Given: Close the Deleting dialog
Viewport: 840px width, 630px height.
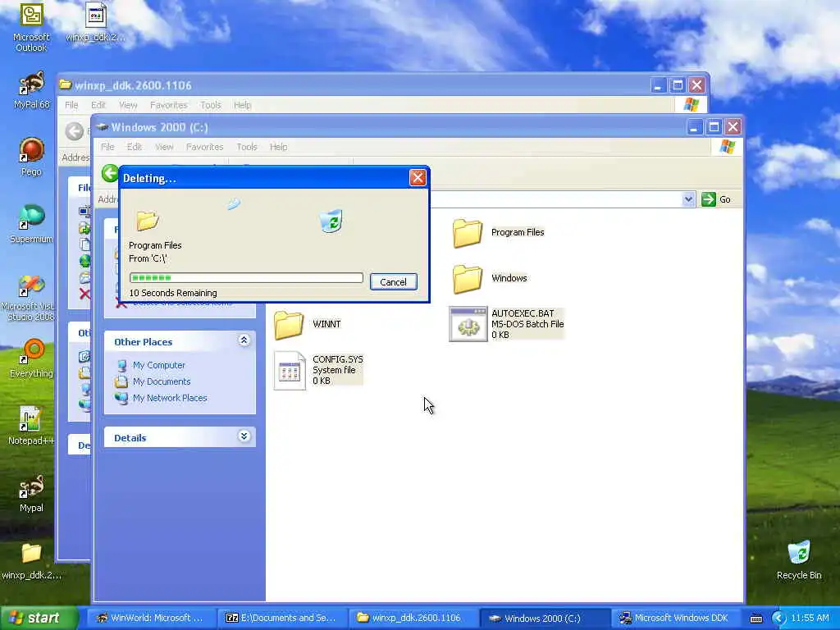Looking at the screenshot, I should (x=418, y=178).
